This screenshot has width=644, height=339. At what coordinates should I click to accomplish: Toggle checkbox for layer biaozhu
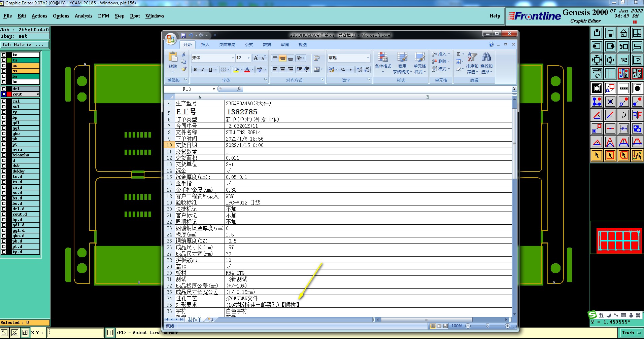click(x=4, y=155)
